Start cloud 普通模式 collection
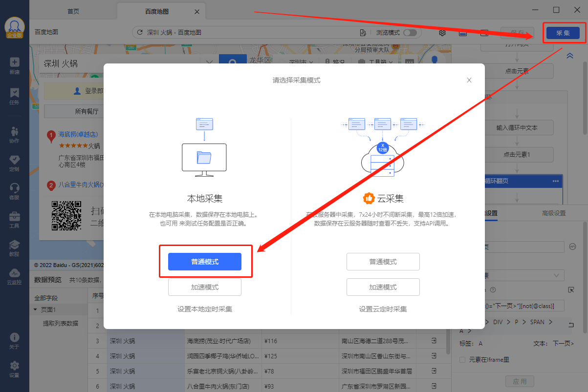 [x=383, y=262]
